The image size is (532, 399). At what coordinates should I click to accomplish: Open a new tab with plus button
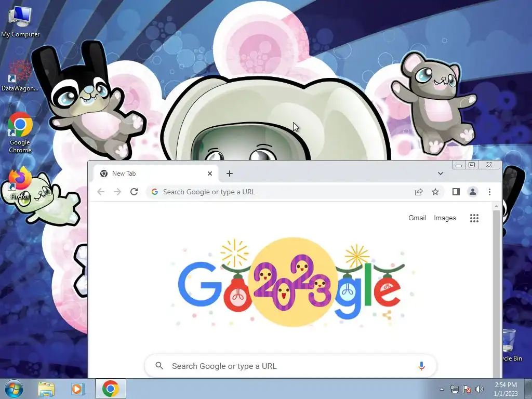(230, 174)
